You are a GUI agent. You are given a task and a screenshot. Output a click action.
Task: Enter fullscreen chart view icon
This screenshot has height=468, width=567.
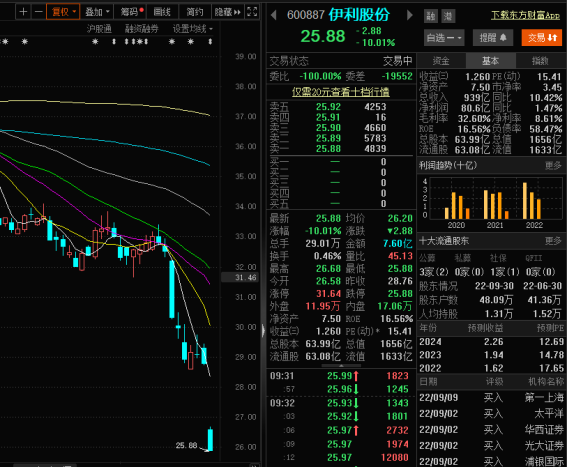[x=252, y=12]
